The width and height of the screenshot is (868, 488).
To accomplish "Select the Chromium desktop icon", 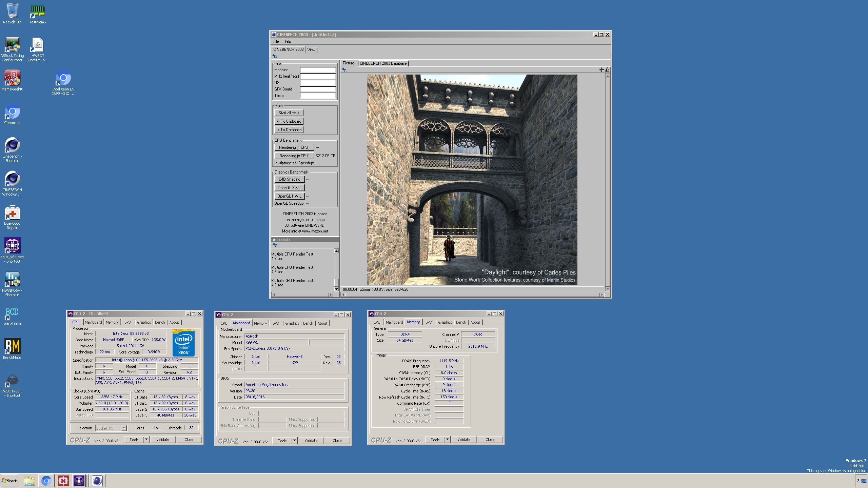I will 12,114.
